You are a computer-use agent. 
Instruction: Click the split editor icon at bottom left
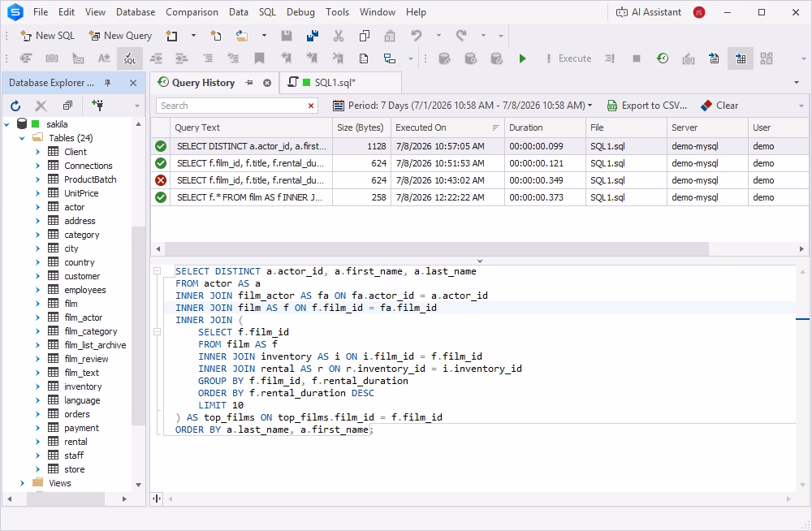[x=157, y=499]
